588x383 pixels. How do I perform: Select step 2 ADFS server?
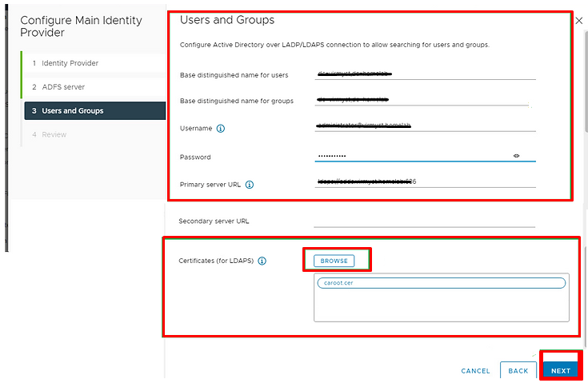point(63,86)
